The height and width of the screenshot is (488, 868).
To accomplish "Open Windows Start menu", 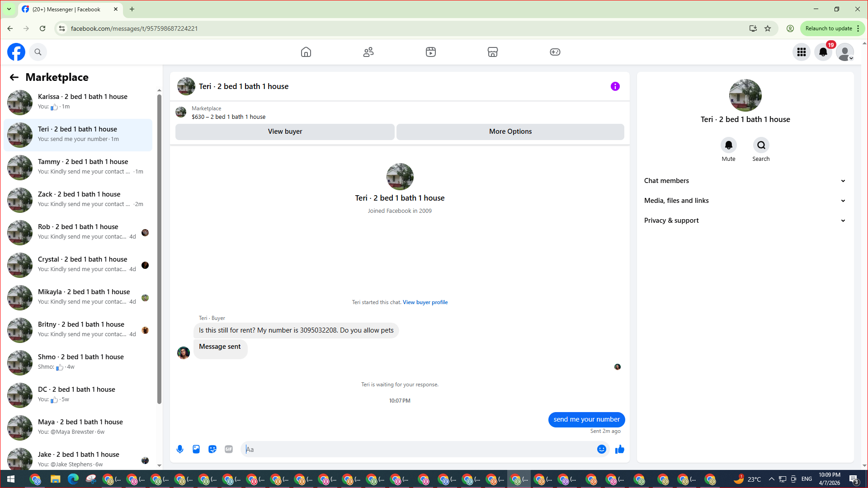I will (11, 479).
